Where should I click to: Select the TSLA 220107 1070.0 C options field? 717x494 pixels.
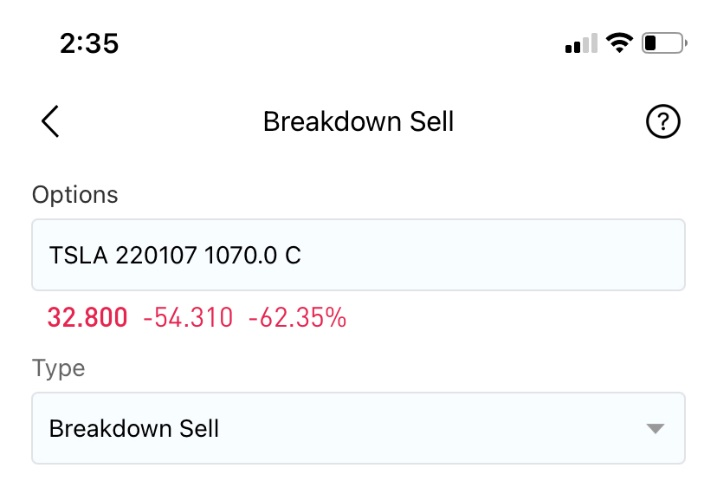[x=358, y=255]
